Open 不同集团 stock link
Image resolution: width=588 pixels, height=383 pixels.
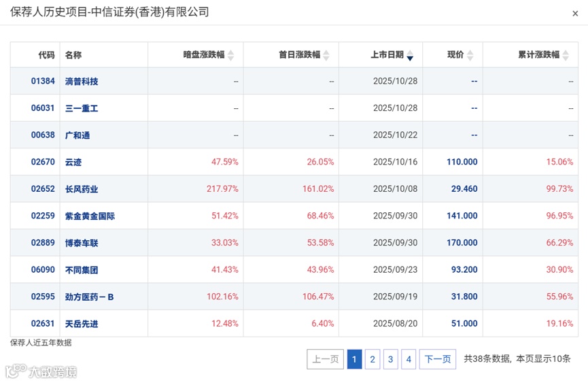pyautogui.click(x=82, y=270)
